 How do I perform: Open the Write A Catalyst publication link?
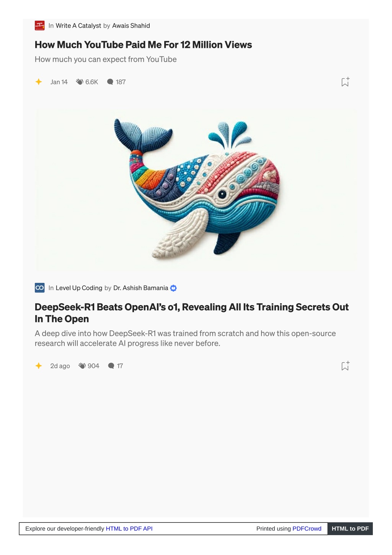click(x=78, y=26)
